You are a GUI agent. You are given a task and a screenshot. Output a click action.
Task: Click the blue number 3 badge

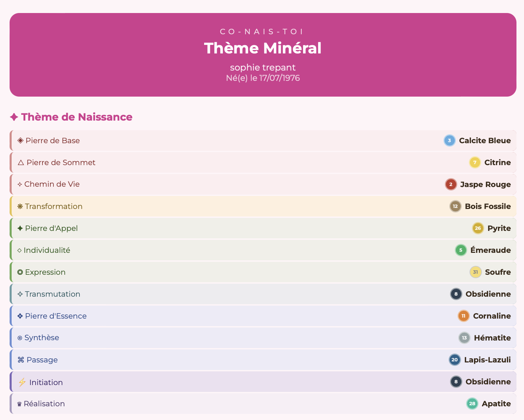click(x=449, y=140)
